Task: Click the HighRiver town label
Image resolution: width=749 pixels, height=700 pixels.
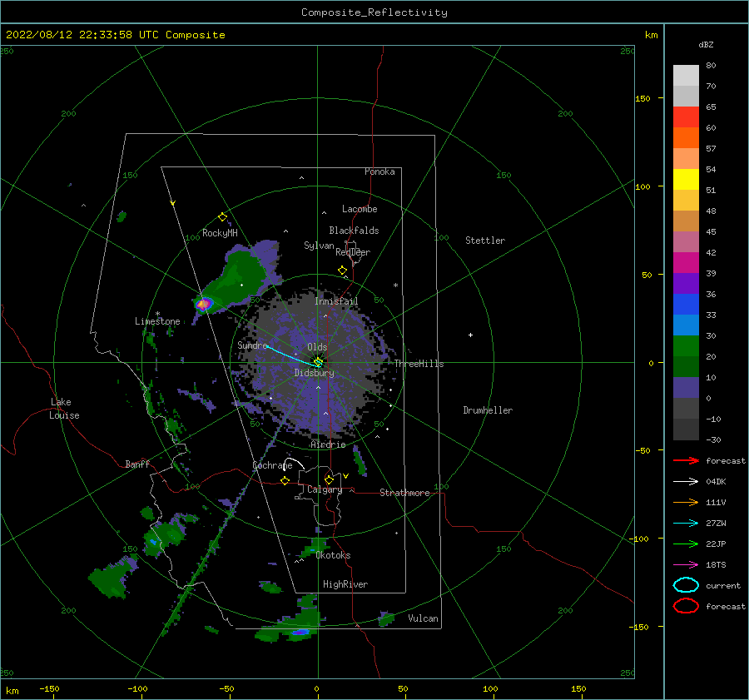Action: [x=345, y=584]
